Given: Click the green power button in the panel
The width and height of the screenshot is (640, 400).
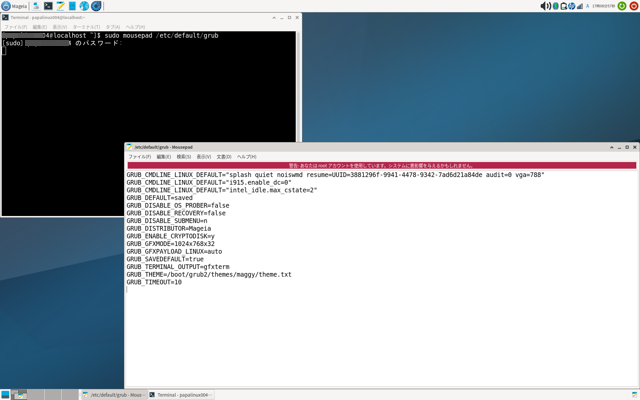Looking at the screenshot, I should (622, 6).
